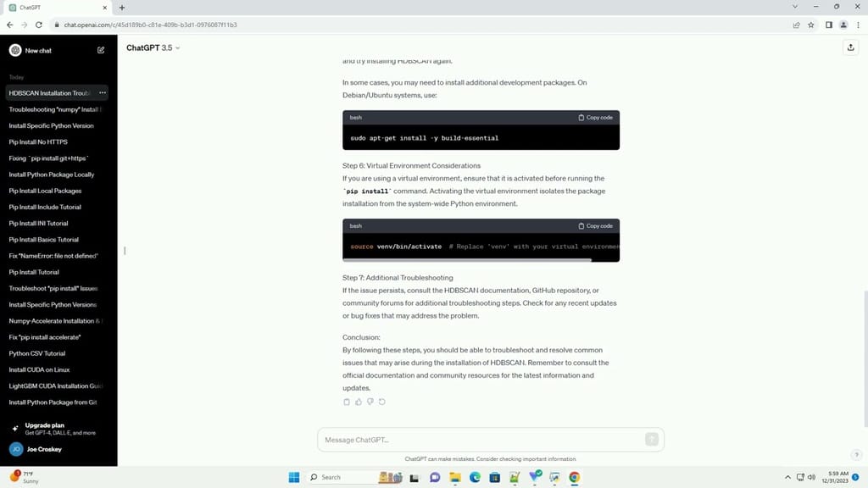The width and height of the screenshot is (868, 488).
Task: Bookmark this page with the star
Action: [810, 25]
